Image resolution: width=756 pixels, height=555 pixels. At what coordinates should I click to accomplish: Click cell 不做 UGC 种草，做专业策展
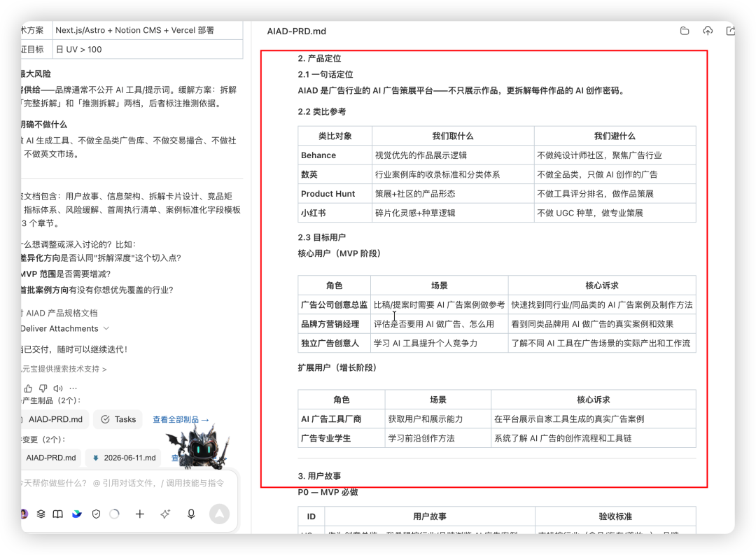click(615, 213)
